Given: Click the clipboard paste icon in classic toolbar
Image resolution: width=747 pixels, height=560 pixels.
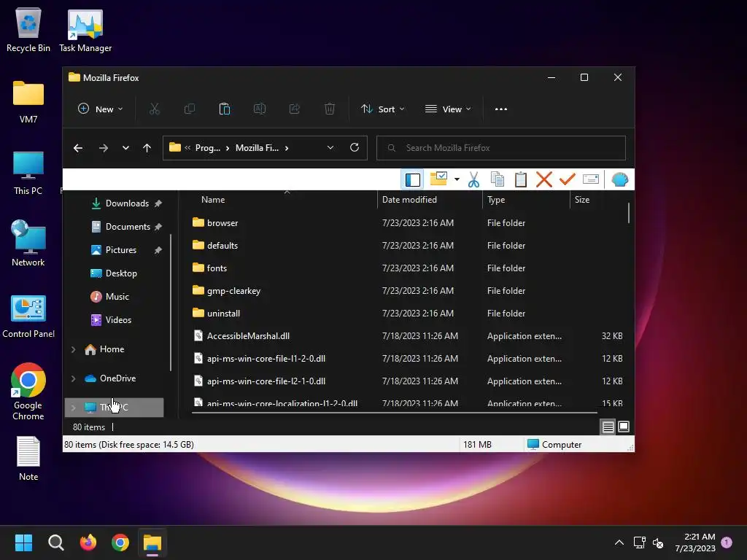Looking at the screenshot, I should (521, 179).
